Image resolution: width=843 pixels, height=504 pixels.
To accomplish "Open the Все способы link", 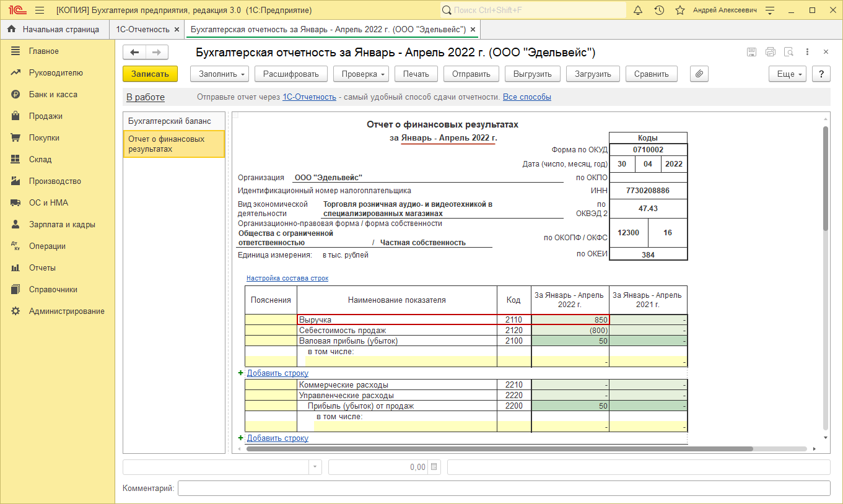I will click(x=527, y=97).
